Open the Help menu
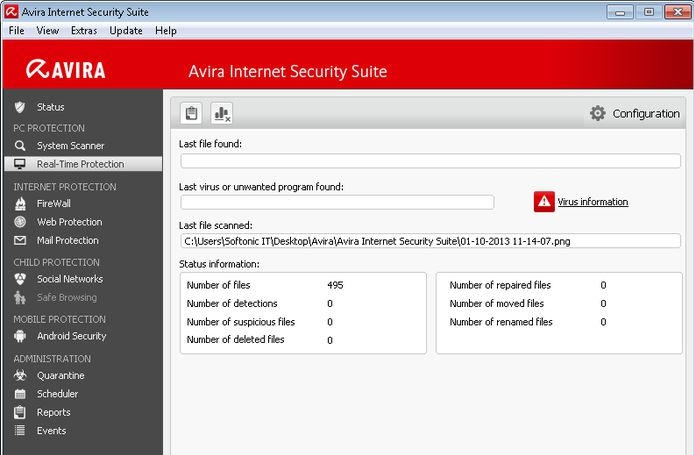The width and height of the screenshot is (694, 455). click(x=166, y=31)
